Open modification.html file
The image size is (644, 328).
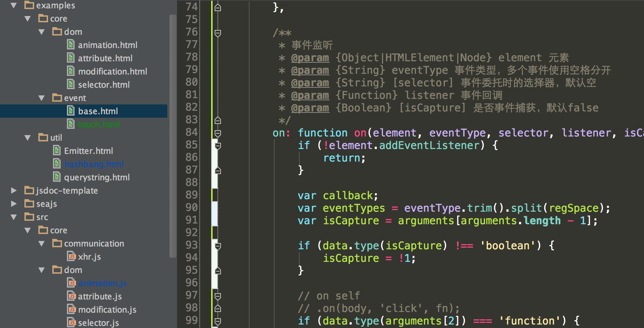click(x=113, y=71)
